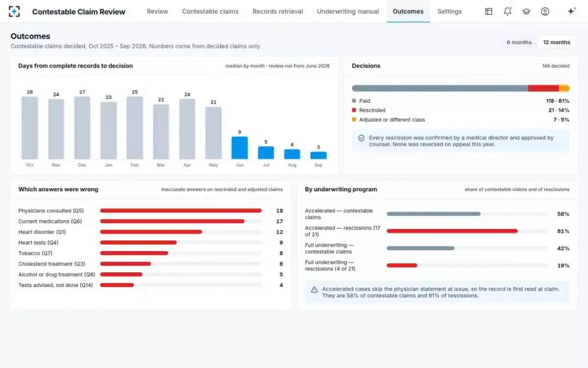This screenshot has height=368, width=588.
Task: Click the Accelerated contestable claims 58% value
Action: tap(563, 214)
